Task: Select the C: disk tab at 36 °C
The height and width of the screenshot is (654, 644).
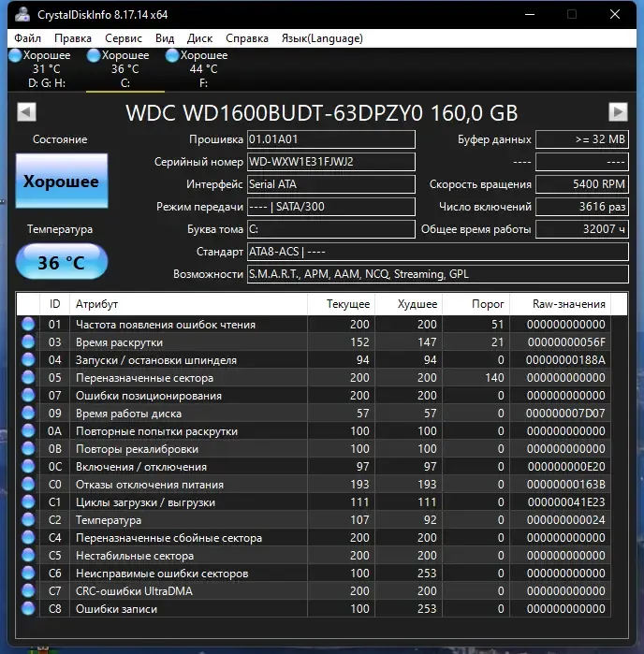Action: [124, 69]
